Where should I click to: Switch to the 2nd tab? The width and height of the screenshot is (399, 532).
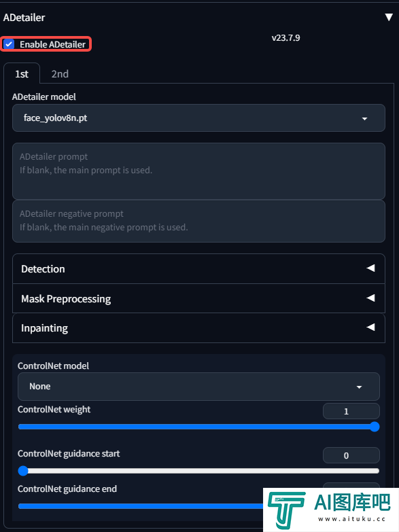tap(60, 73)
